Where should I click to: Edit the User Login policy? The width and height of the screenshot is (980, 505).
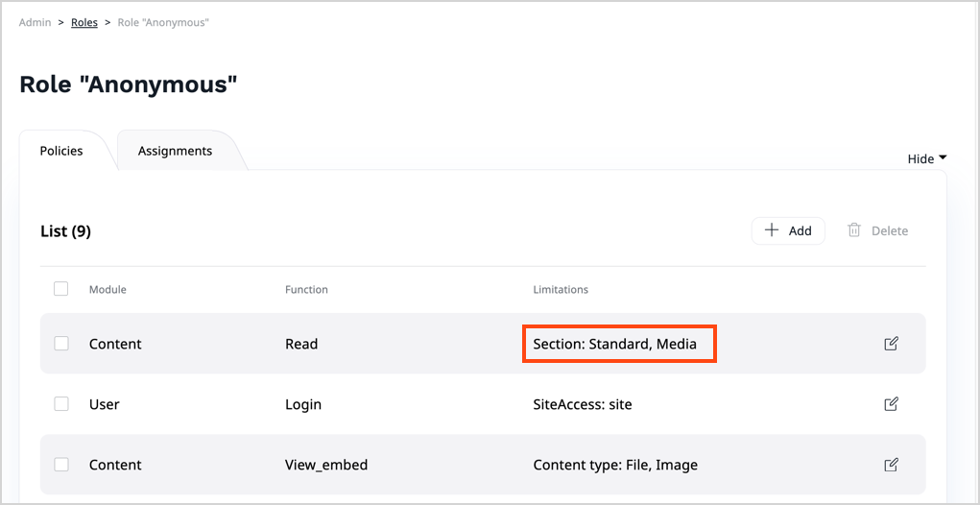[891, 404]
